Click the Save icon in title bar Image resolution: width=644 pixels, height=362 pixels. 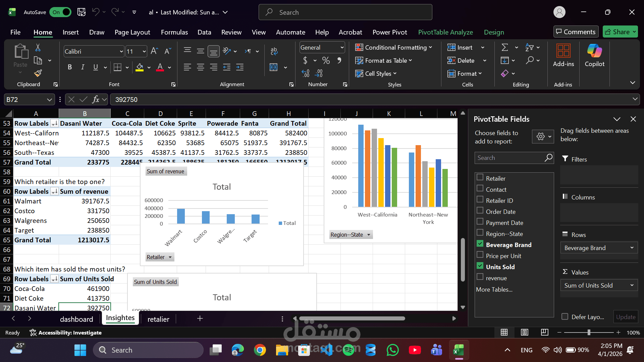(82, 12)
